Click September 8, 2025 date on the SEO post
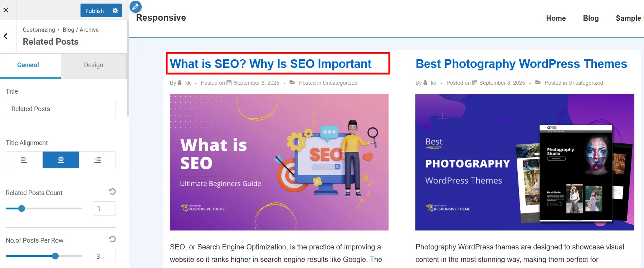This screenshot has width=644, height=268. coord(257,83)
